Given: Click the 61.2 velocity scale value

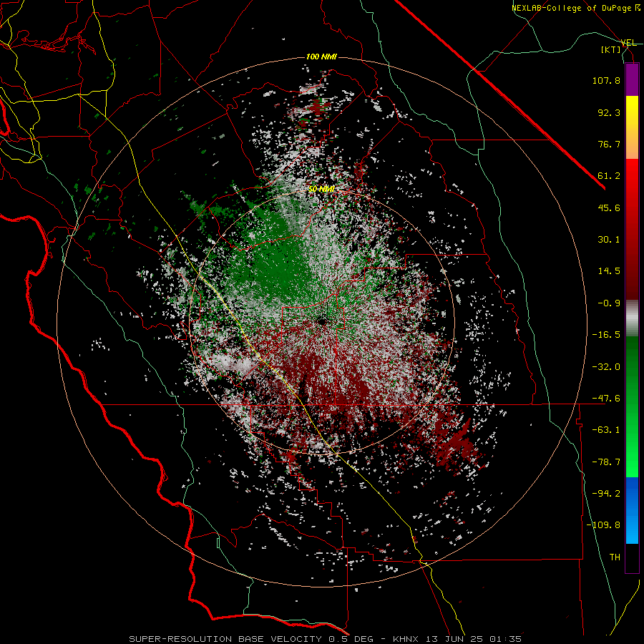Looking at the screenshot, I should click(609, 176).
